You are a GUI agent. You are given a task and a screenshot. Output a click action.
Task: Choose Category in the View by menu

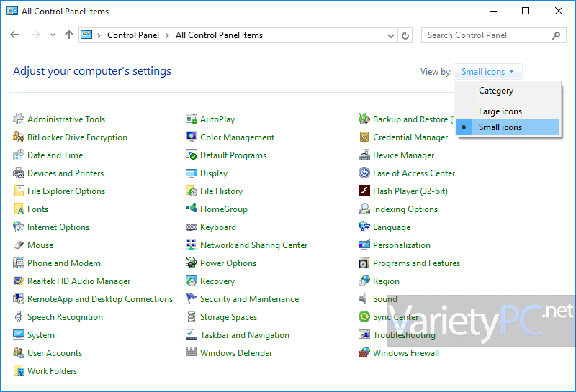click(x=508, y=91)
